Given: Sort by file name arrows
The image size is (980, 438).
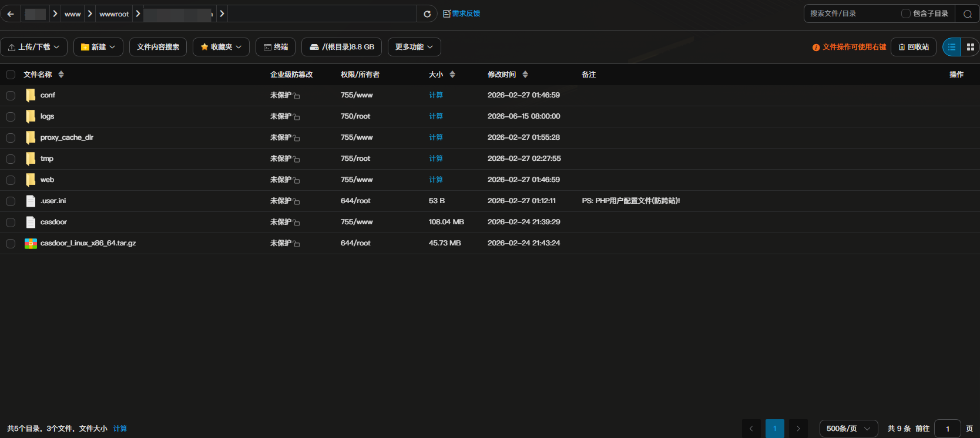Looking at the screenshot, I should (x=61, y=75).
